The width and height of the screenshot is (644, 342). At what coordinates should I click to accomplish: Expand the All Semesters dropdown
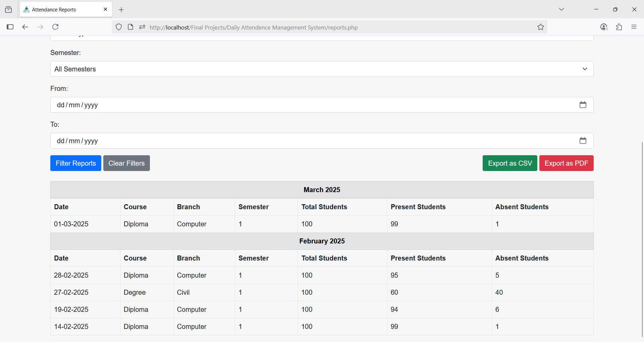point(322,69)
